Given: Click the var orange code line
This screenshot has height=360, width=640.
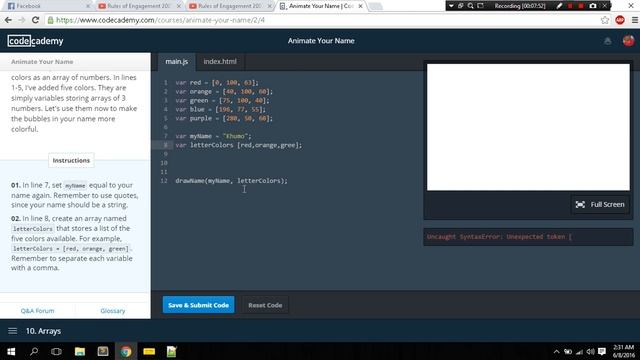Looking at the screenshot, I should tap(224, 92).
